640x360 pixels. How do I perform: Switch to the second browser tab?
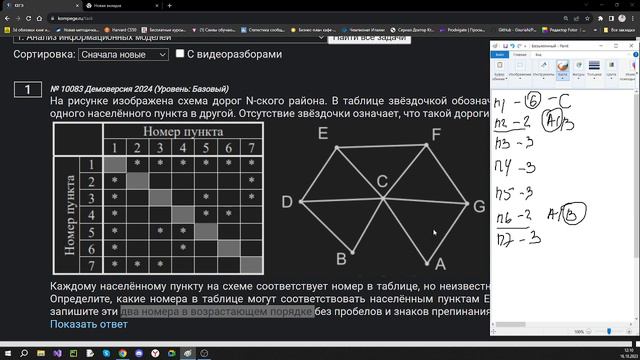pos(122,6)
